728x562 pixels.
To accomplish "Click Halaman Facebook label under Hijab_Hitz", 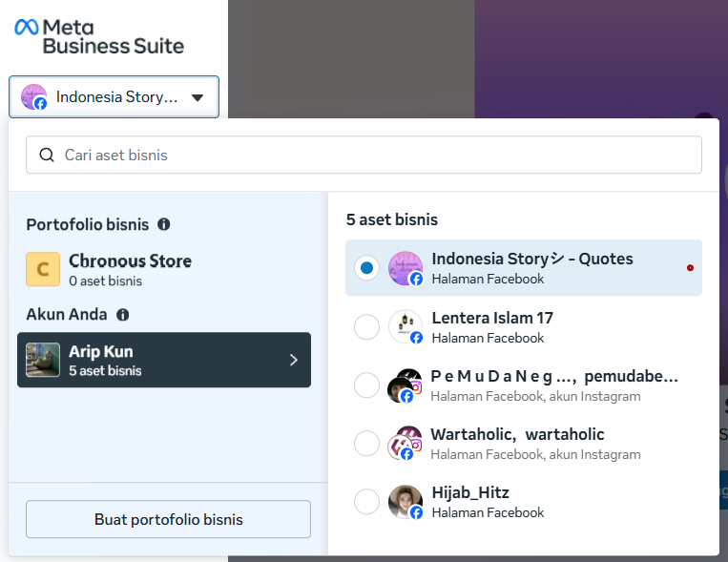I will tap(488, 512).
